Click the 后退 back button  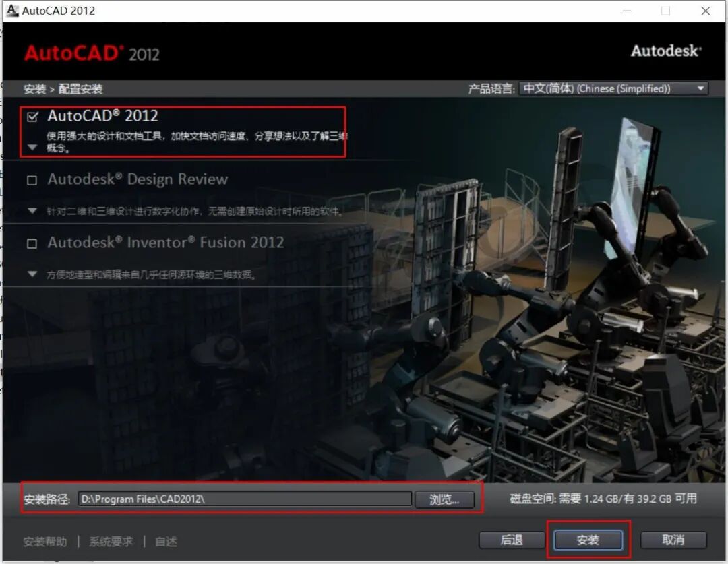(x=512, y=540)
